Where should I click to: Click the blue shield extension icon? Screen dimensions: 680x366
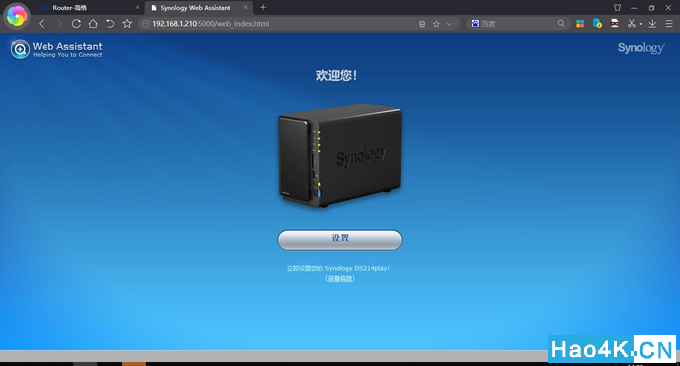(x=597, y=23)
